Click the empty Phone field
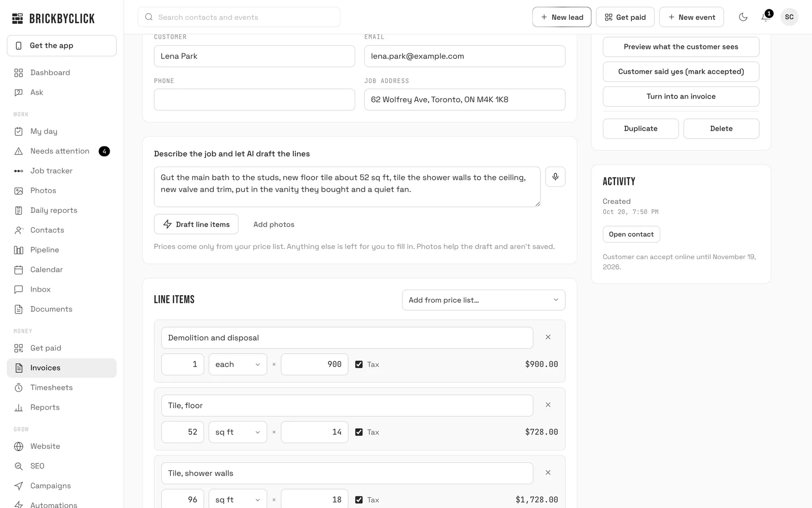Image resolution: width=812 pixels, height=508 pixels. coord(254,100)
